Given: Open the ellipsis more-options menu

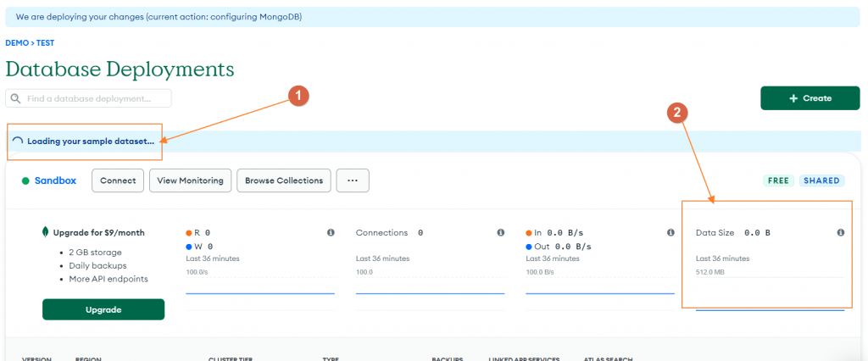Looking at the screenshot, I should click(x=353, y=180).
